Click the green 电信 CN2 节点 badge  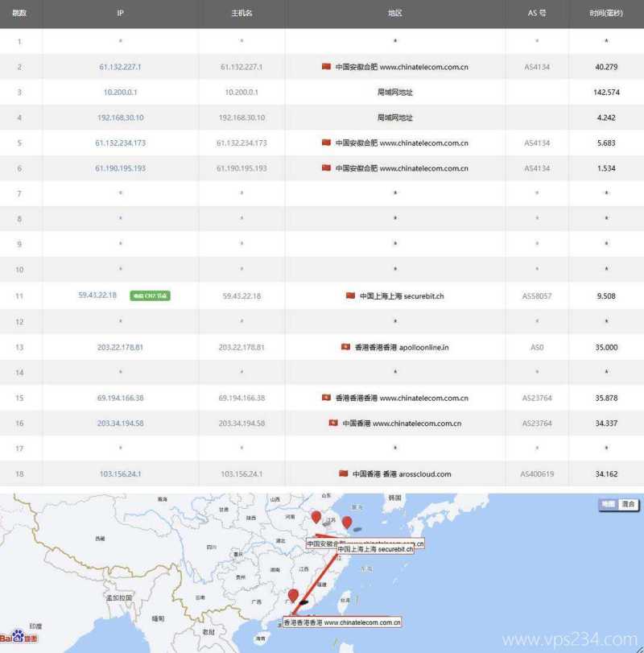point(151,296)
